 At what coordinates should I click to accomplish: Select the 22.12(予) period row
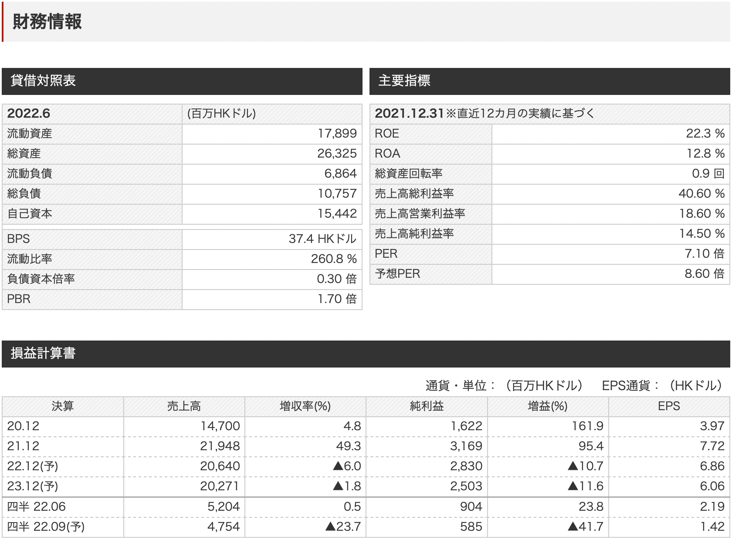[x=366, y=466]
